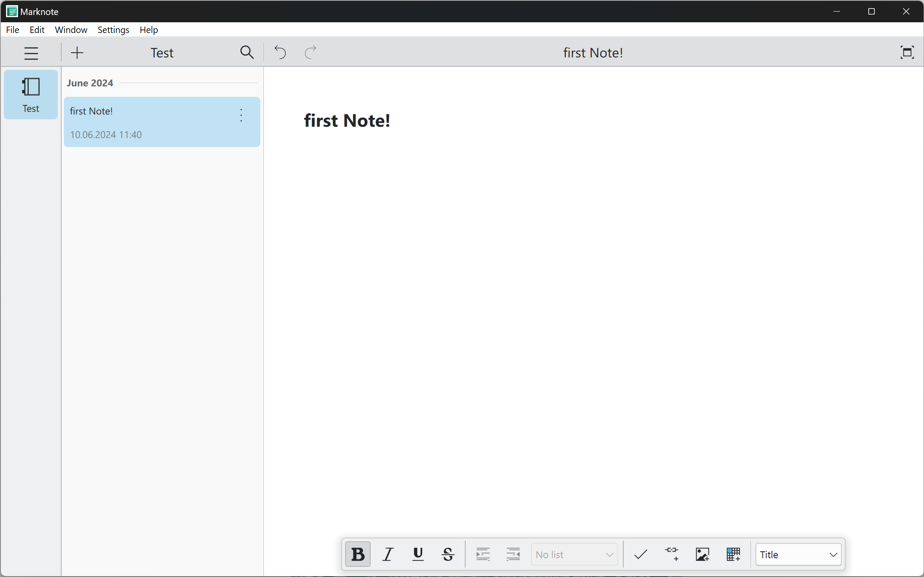Open the first Note! three-dot options menu

(x=241, y=115)
